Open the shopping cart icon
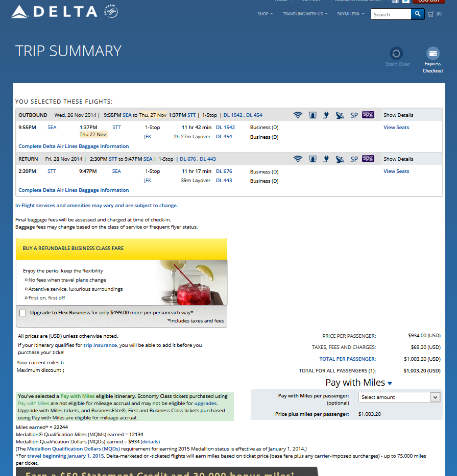457x476 pixels. tap(430, 14)
